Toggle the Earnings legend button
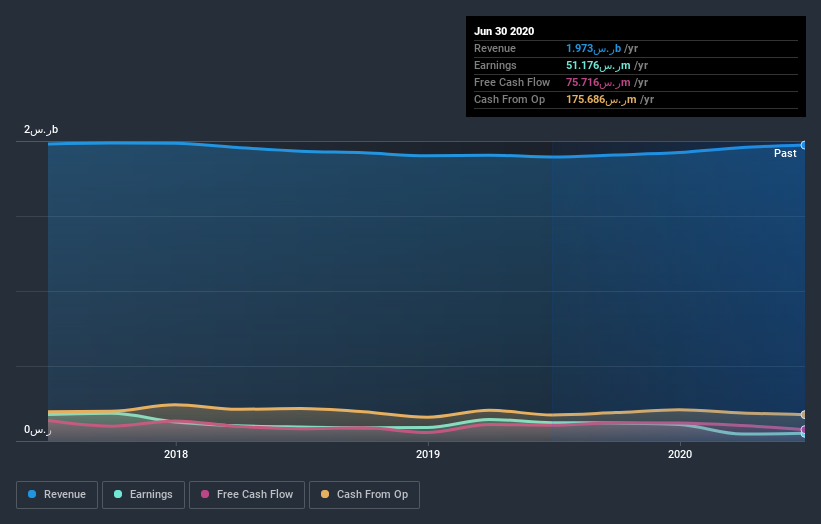Viewport: 821px width, 524px height. 143,495
